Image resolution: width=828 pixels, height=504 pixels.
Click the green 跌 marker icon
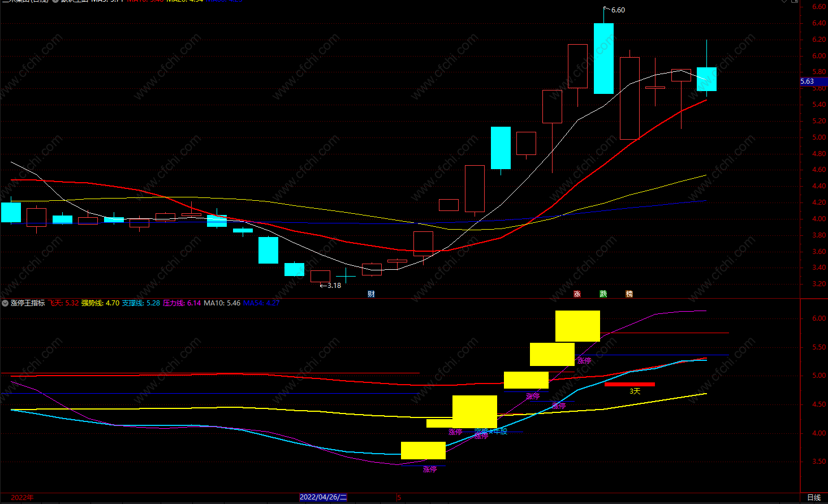[x=603, y=294]
